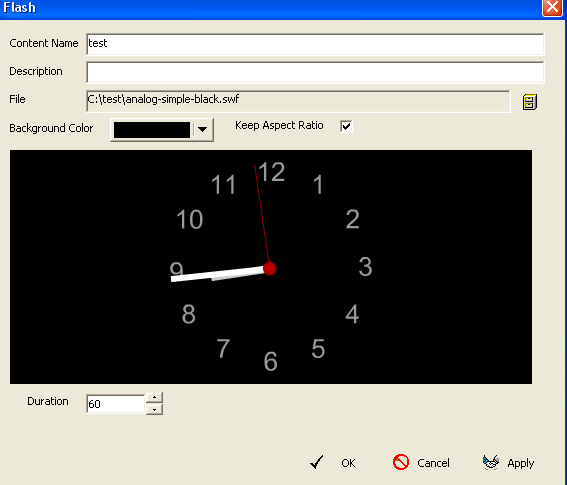The image size is (567, 485).
Task: Click the OK checkmark icon
Action: 316,462
